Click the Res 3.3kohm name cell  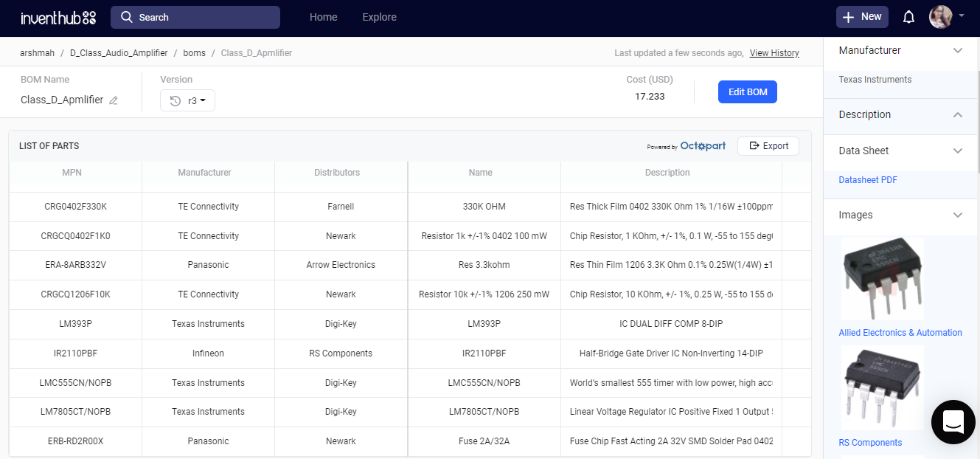pyautogui.click(x=484, y=265)
